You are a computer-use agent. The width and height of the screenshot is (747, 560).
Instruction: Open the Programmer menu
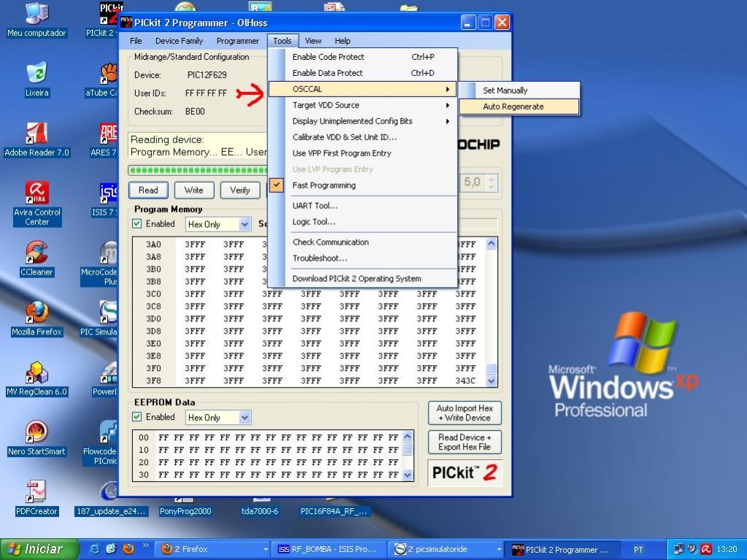click(x=238, y=41)
